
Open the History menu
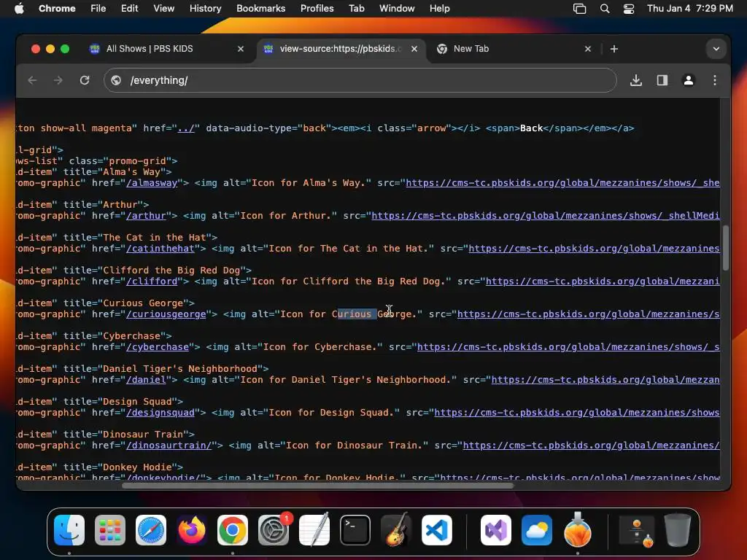205,9
